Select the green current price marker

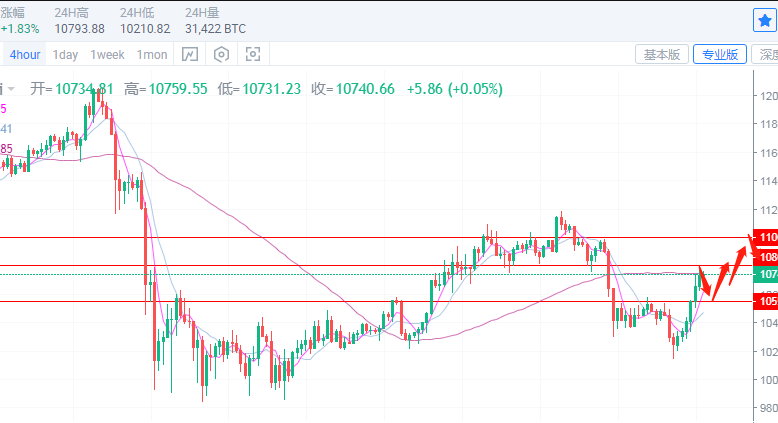[767, 274]
